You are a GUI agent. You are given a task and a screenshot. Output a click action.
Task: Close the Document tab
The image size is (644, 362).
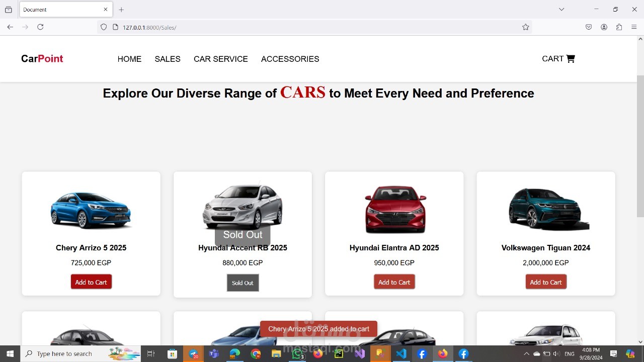coord(106,10)
